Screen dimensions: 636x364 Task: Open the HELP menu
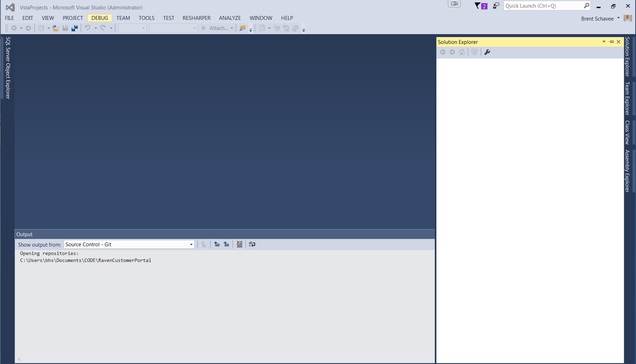point(287,18)
